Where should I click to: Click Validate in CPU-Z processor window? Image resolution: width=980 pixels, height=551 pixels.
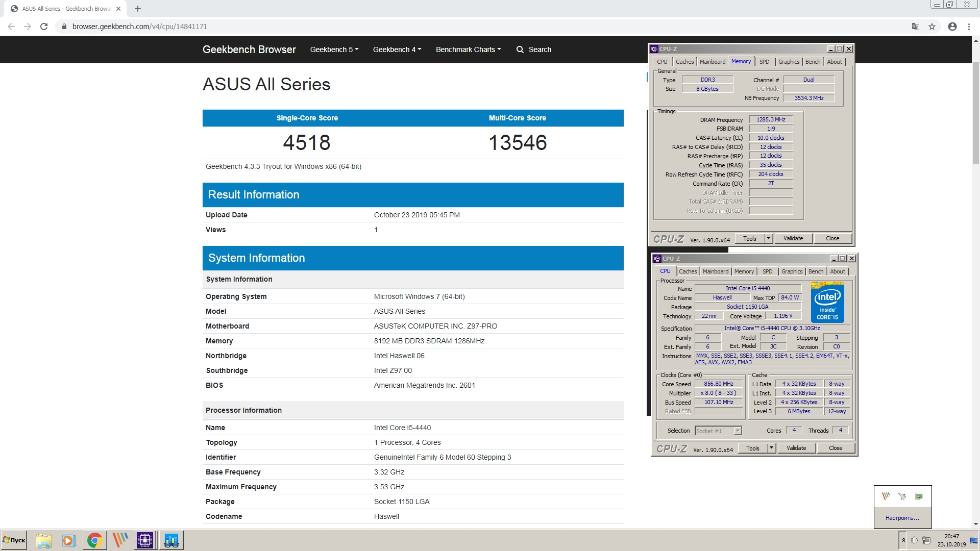click(796, 448)
